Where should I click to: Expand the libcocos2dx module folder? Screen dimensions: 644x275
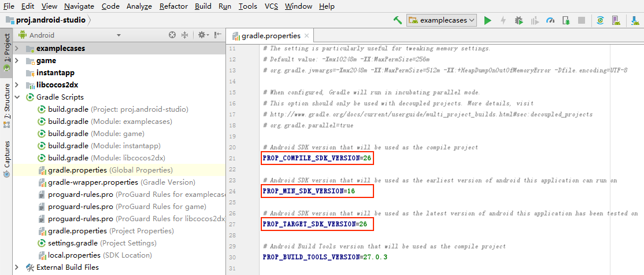(x=16, y=85)
